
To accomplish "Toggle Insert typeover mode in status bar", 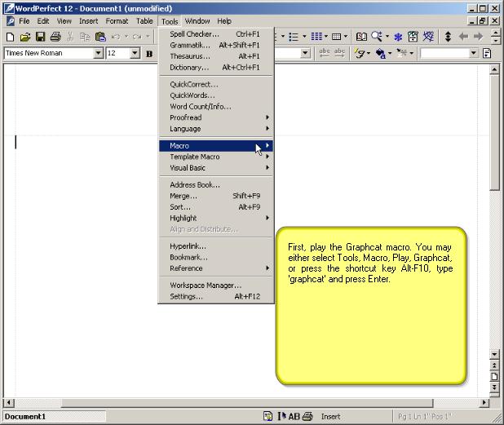I will pos(330,417).
